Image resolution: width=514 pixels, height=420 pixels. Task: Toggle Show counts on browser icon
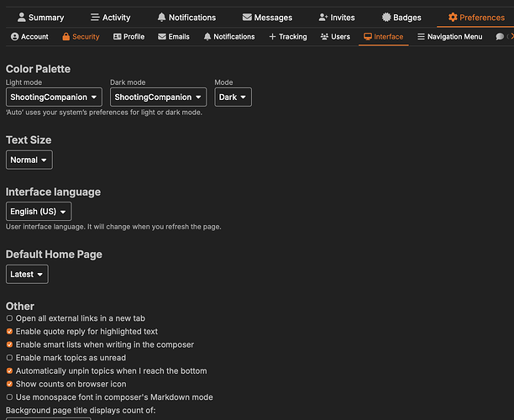coord(9,384)
